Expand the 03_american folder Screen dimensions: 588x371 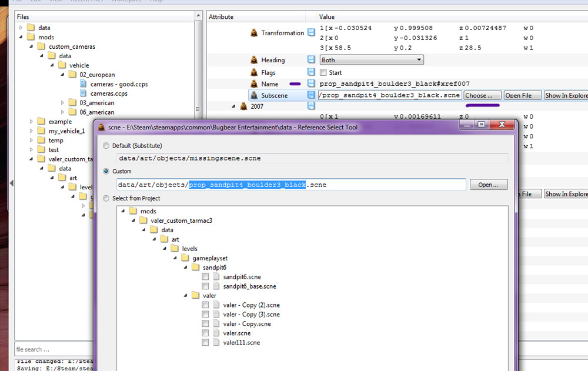(x=62, y=102)
